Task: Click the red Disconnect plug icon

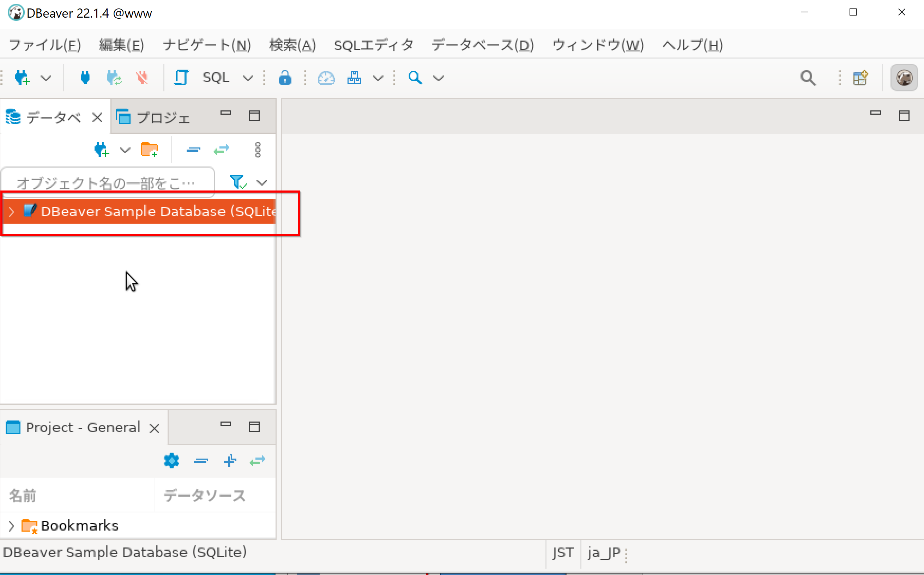Action: pos(142,78)
